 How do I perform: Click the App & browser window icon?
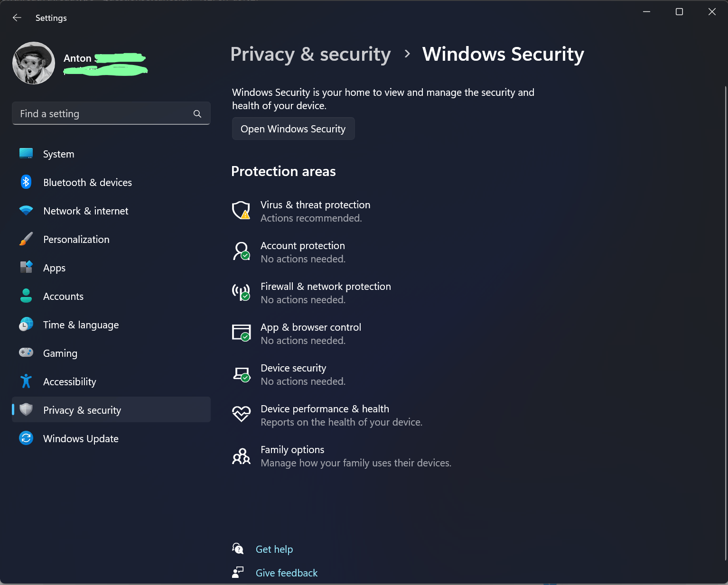pos(241,333)
